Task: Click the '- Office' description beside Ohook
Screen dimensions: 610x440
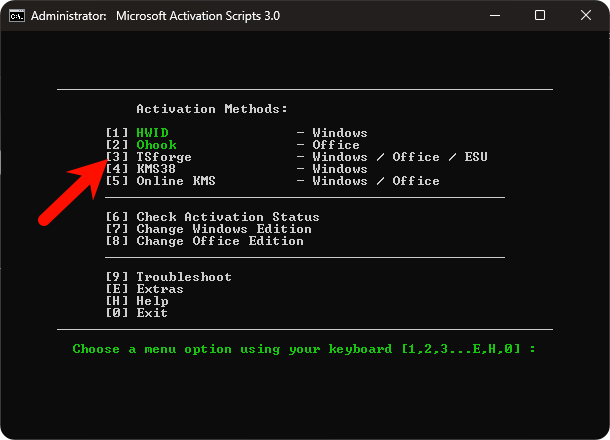Action: [x=328, y=145]
